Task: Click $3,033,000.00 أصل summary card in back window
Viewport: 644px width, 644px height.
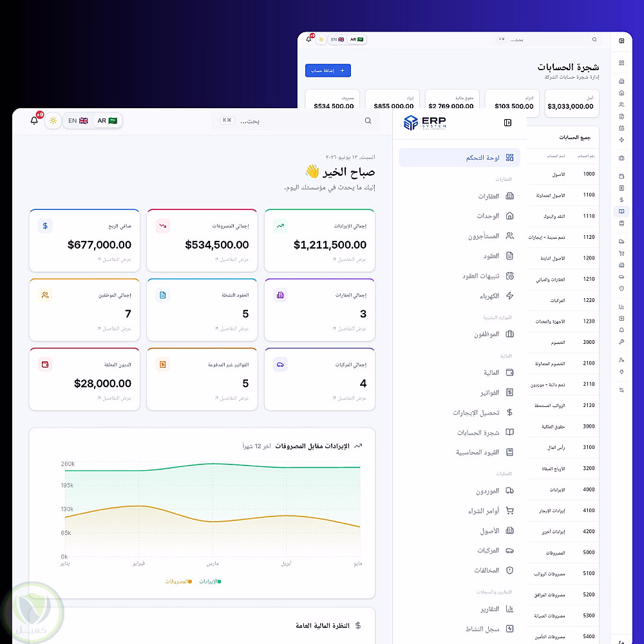Action: point(572,104)
